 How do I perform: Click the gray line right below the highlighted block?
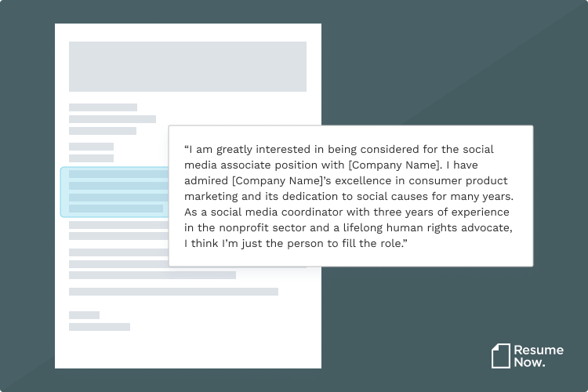[119, 225]
